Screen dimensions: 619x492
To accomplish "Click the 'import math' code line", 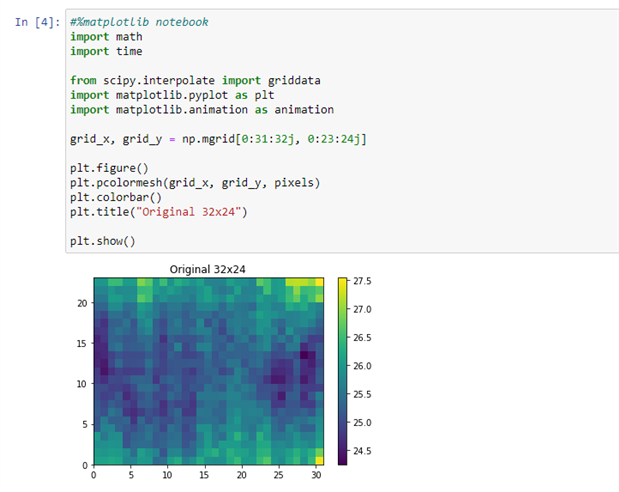I will tap(106, 37).
